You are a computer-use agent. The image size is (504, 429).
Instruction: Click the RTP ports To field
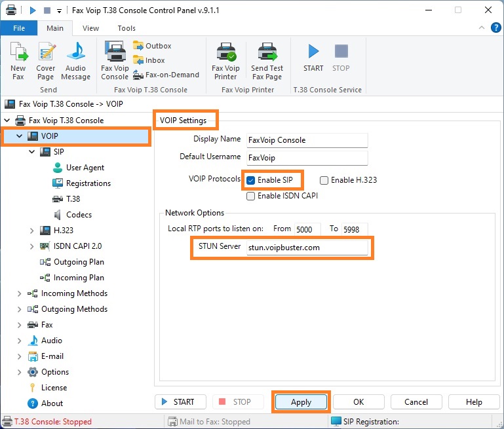click(x=355, y=229)
